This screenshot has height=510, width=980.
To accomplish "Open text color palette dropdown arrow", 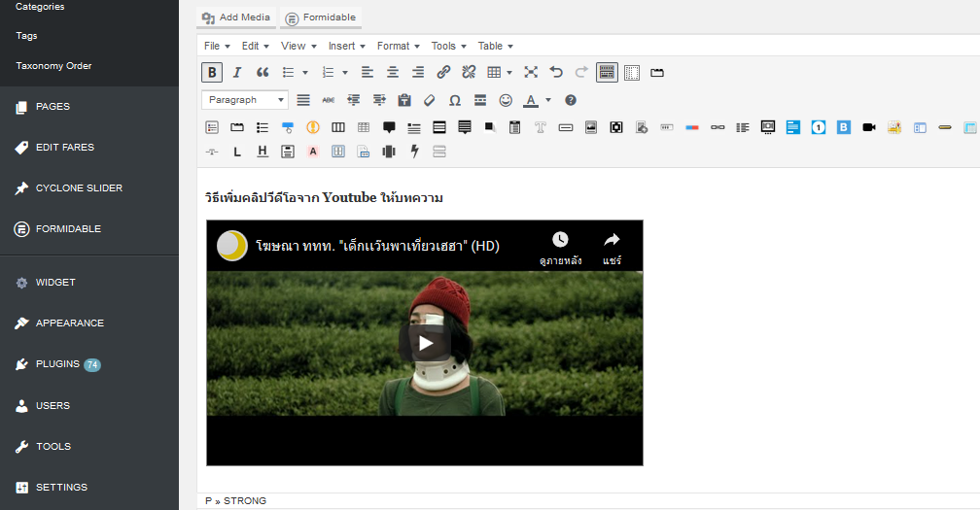I will click(x=548, y=100).
